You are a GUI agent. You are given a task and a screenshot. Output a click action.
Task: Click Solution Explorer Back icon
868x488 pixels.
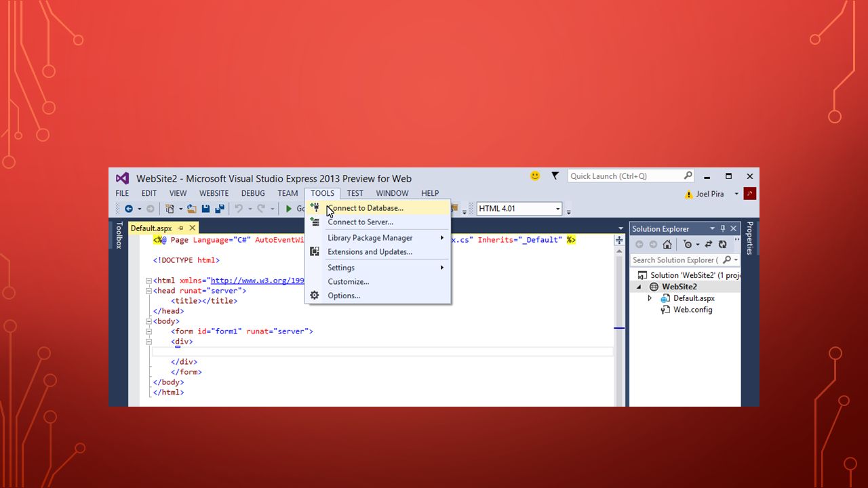click(x=639, y=245)
